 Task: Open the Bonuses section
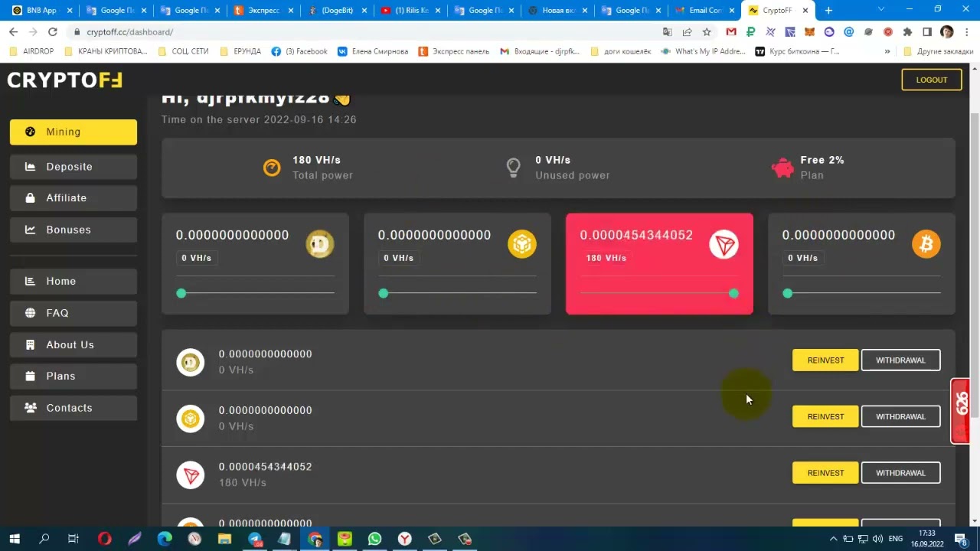tap(73, 230)
